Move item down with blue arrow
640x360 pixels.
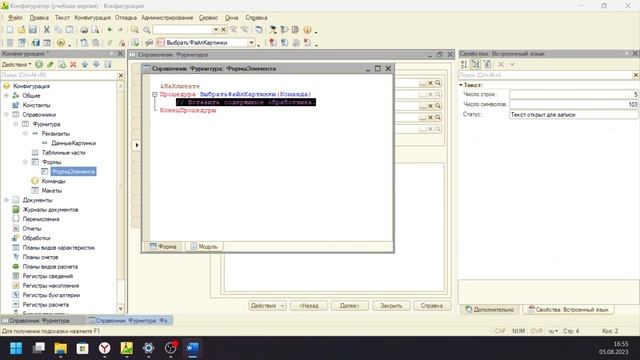coord(96,64)
